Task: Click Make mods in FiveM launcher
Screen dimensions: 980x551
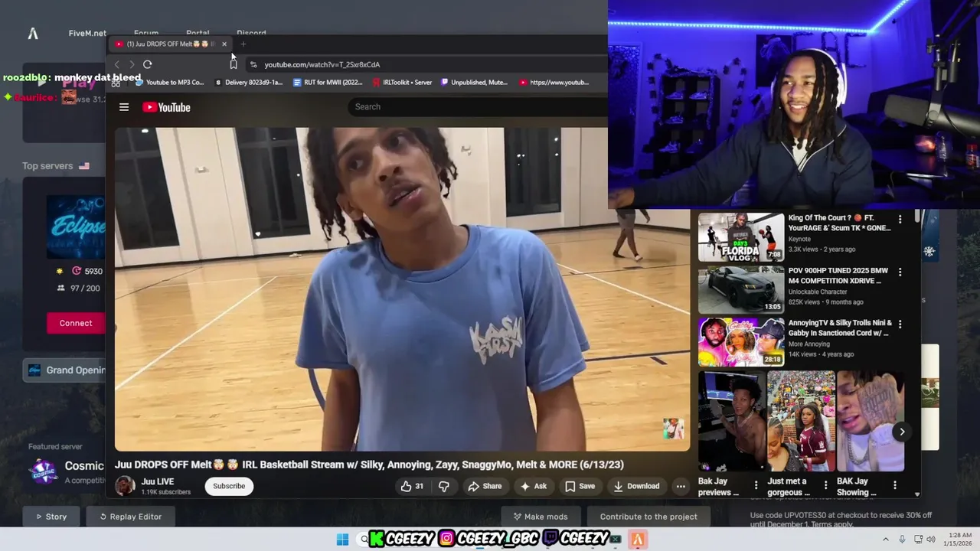Action: click(x=541, y=517)
